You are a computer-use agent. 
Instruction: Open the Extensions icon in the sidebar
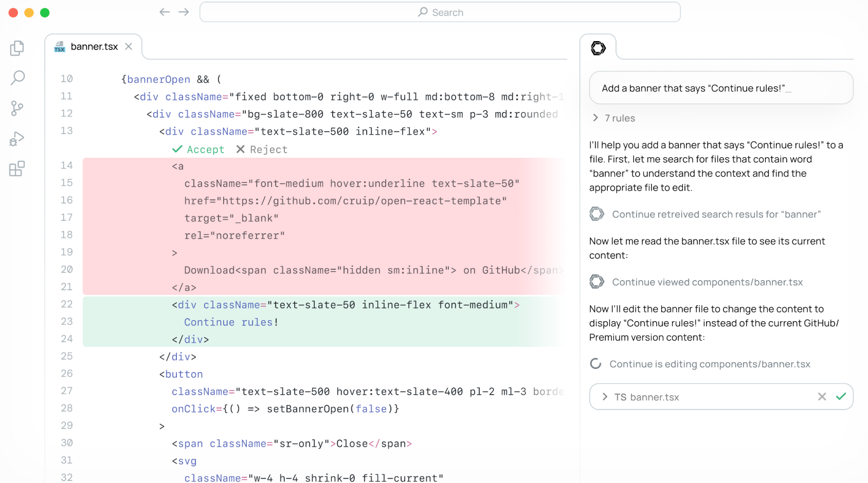click(17, 169)
